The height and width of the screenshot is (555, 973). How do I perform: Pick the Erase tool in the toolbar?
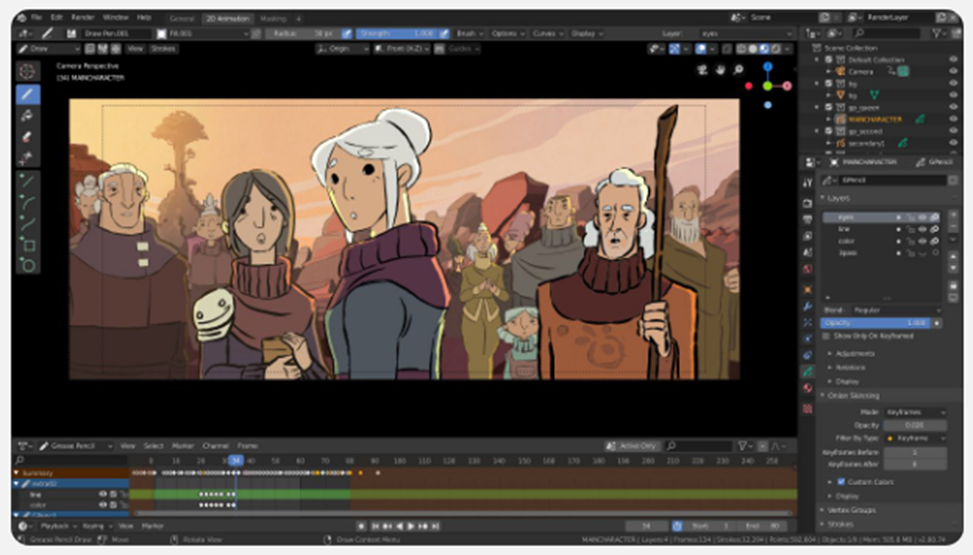click(27, 137)
